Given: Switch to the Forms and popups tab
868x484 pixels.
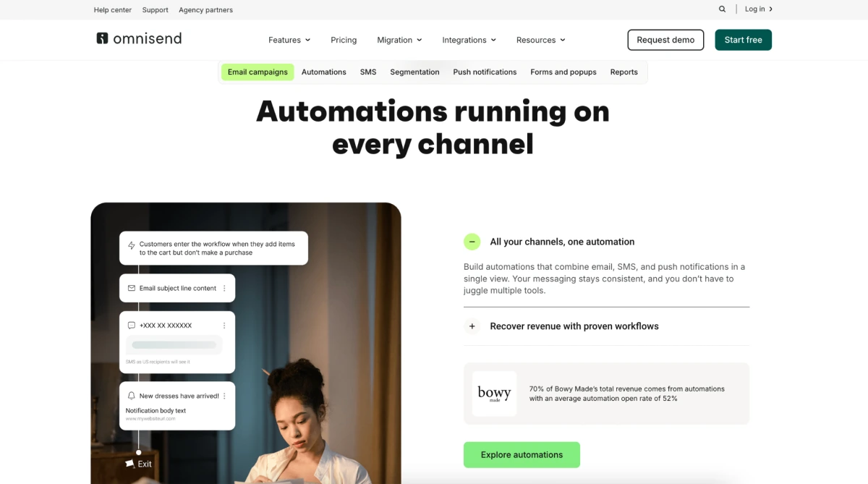Looking at the screenshot, I should pyautogui.click(x=563, y=72).
